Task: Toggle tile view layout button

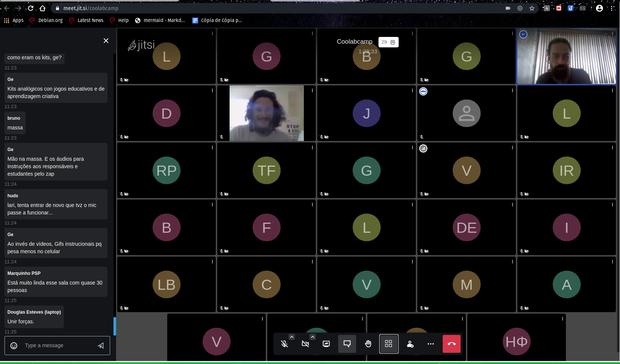Action: point(389,344)
